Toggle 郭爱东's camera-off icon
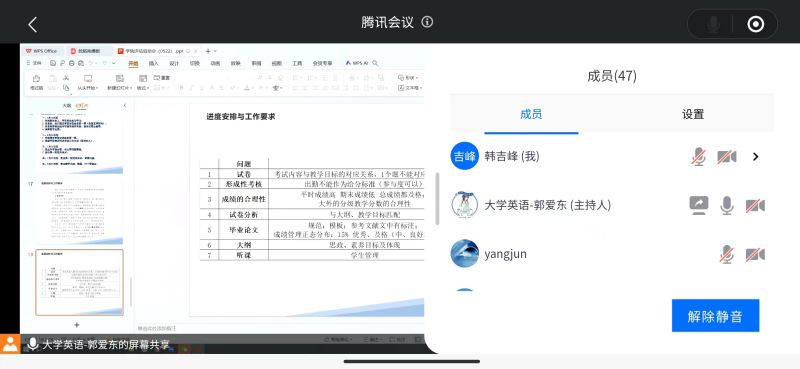Image resolution: width=800 pixels, height=369 pixels. click(x=755, y=206)
